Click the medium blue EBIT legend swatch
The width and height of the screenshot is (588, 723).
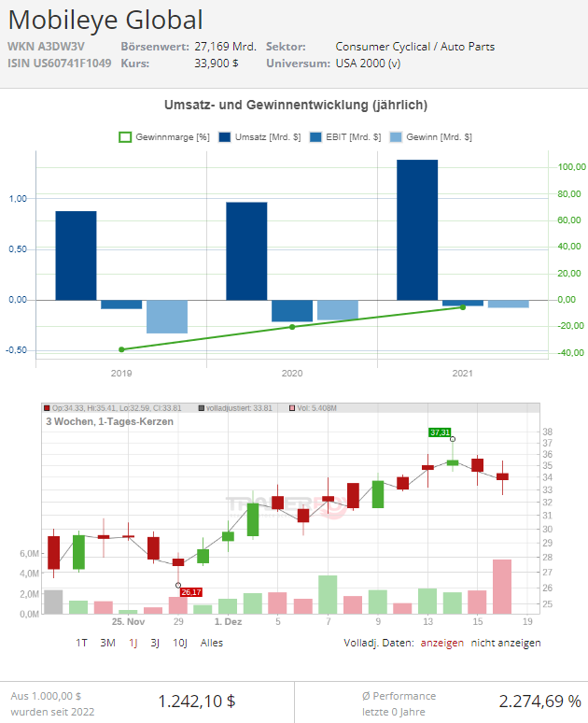click(x=315, y=137)
